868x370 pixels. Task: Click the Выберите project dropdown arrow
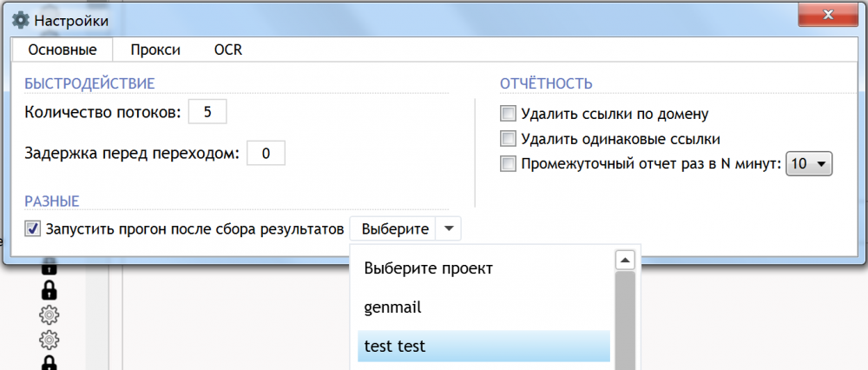point(449,228)
